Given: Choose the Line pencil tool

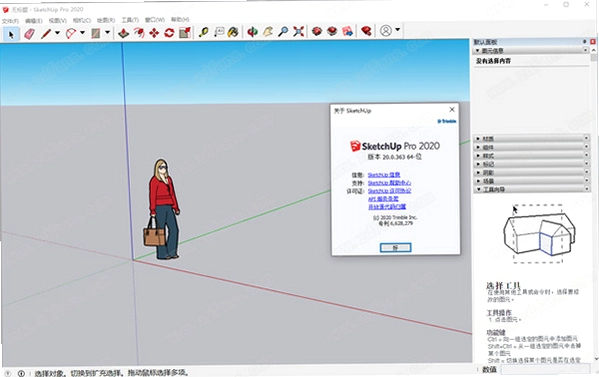Looking at the screenshot, I should (x=46, y=34).
